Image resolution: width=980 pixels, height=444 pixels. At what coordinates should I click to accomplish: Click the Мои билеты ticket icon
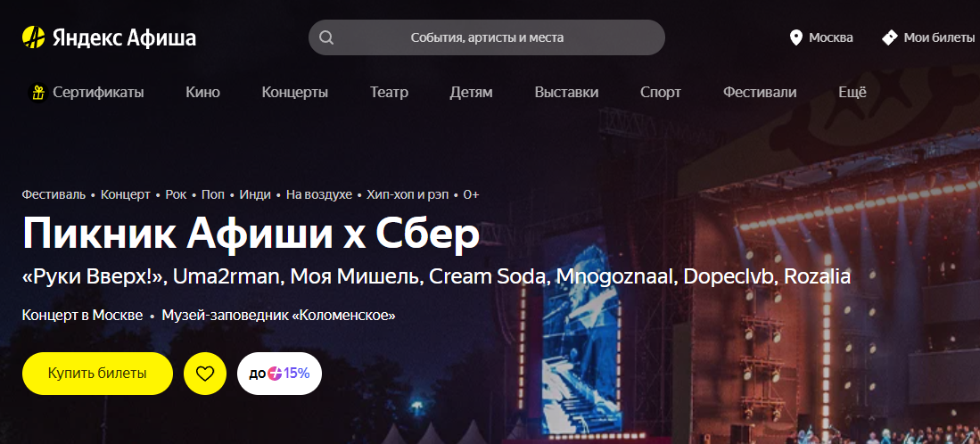(x=889, y=37)
